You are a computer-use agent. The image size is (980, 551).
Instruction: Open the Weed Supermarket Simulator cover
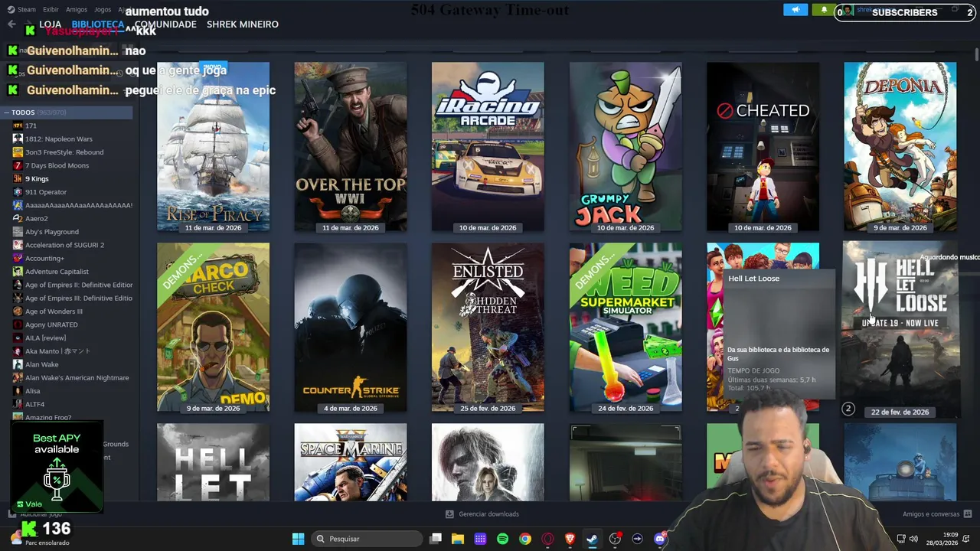coord(626,328)
